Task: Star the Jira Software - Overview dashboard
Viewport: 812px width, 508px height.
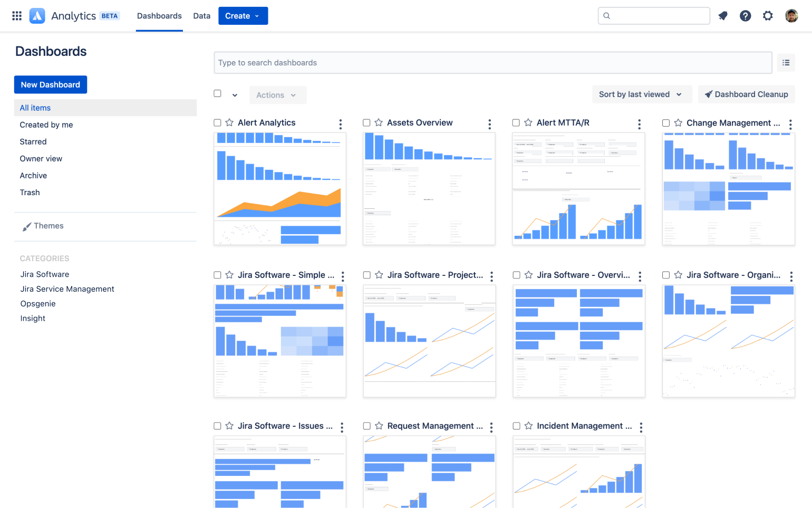Action: tap(528, 275)
